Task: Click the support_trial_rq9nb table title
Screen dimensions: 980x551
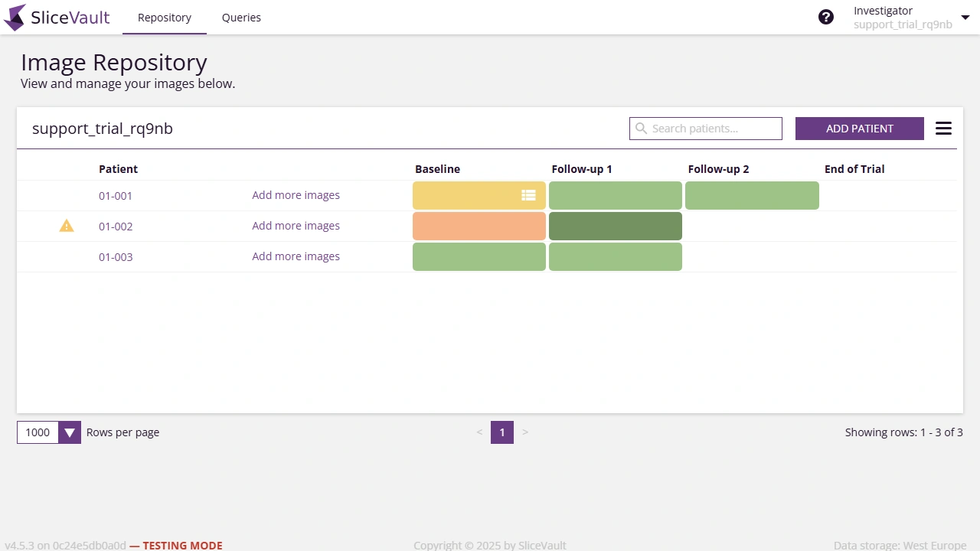Action: click(x=103, y=129)
